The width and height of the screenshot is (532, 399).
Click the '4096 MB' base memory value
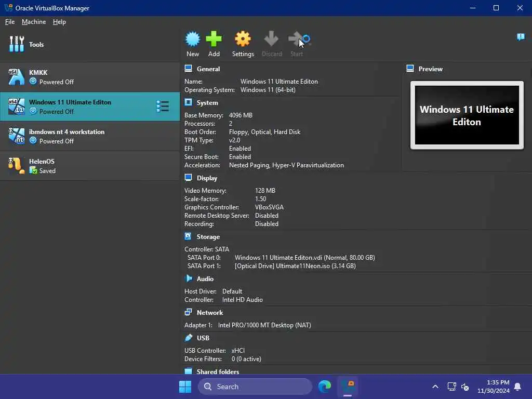click(241, 115)
